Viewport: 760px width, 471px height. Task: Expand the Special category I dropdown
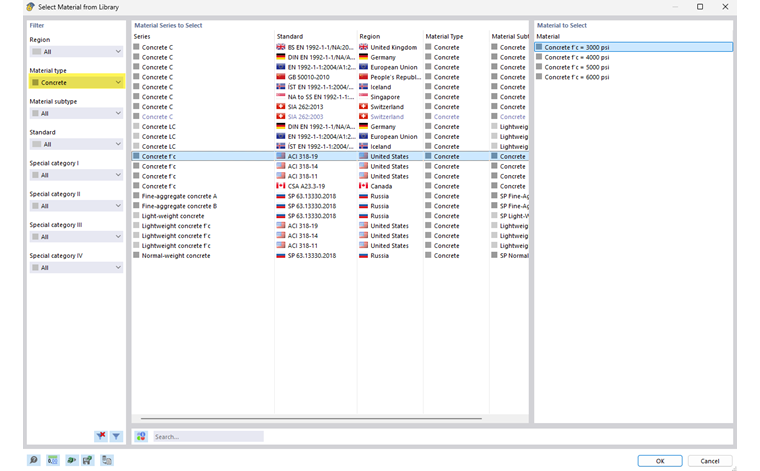[x=76, y=175]
